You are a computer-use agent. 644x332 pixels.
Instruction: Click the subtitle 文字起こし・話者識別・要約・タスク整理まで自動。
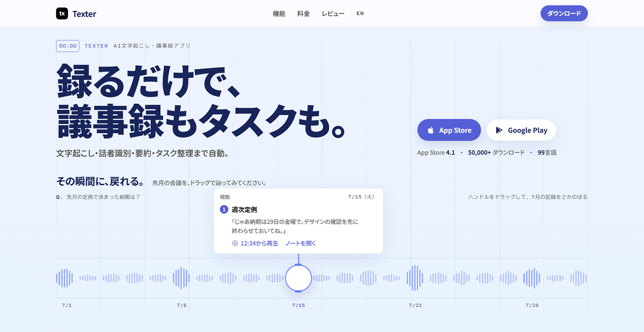[142, 153]
